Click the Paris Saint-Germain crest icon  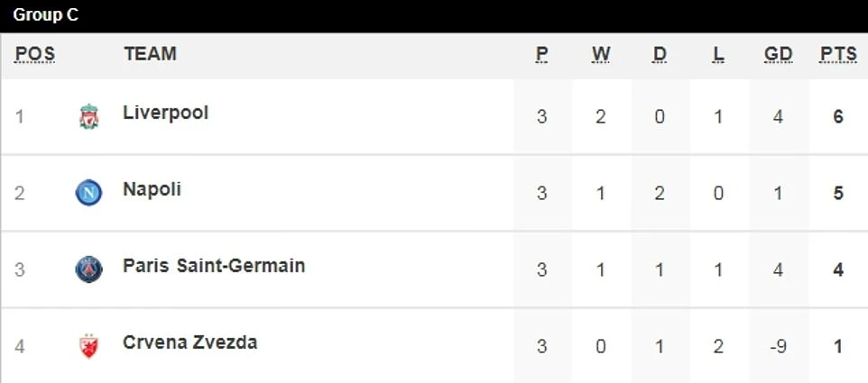pyautogui.click(x=88, y=269)
